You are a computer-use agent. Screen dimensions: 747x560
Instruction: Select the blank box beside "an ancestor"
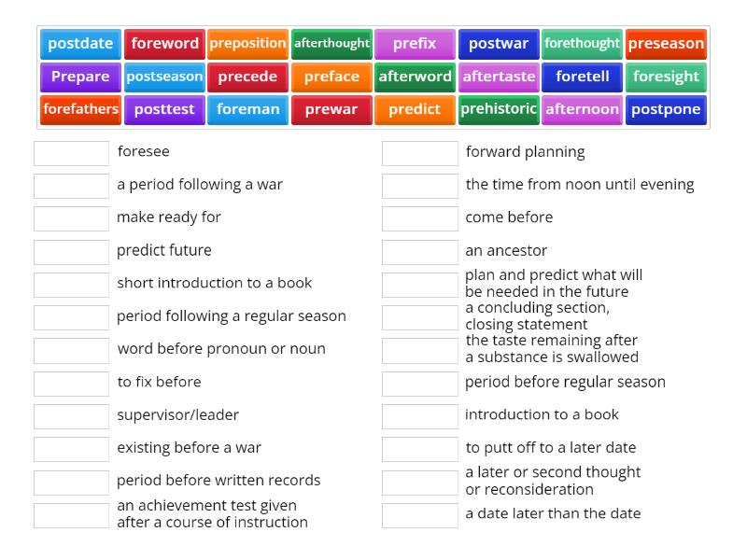pyautogui.click(x=419, y=251)
